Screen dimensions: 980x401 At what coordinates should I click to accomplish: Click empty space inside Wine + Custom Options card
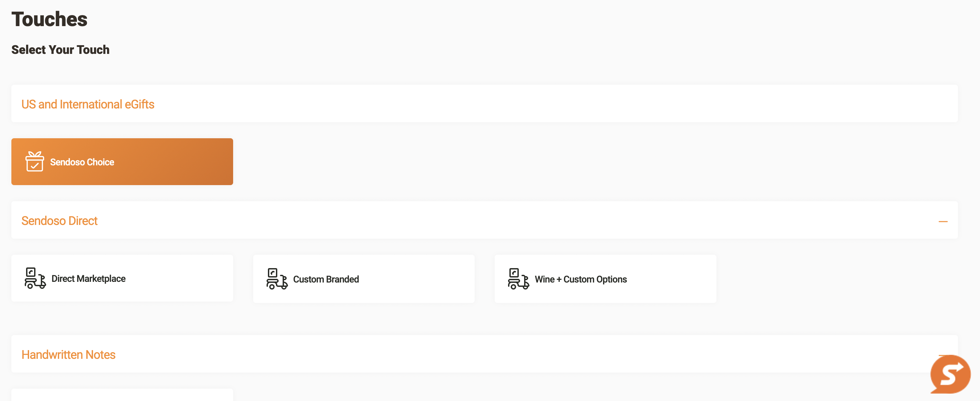click(673, 279)
